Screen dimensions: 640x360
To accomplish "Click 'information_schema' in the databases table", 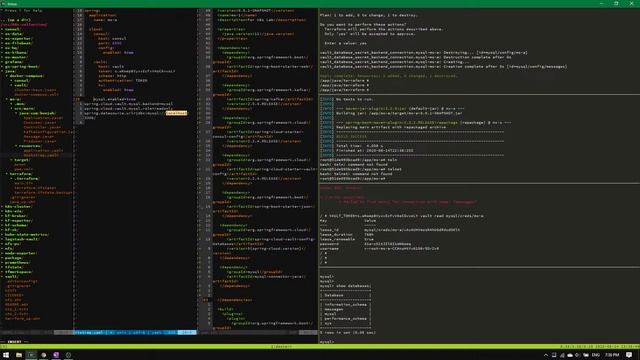I will [345, 304].
